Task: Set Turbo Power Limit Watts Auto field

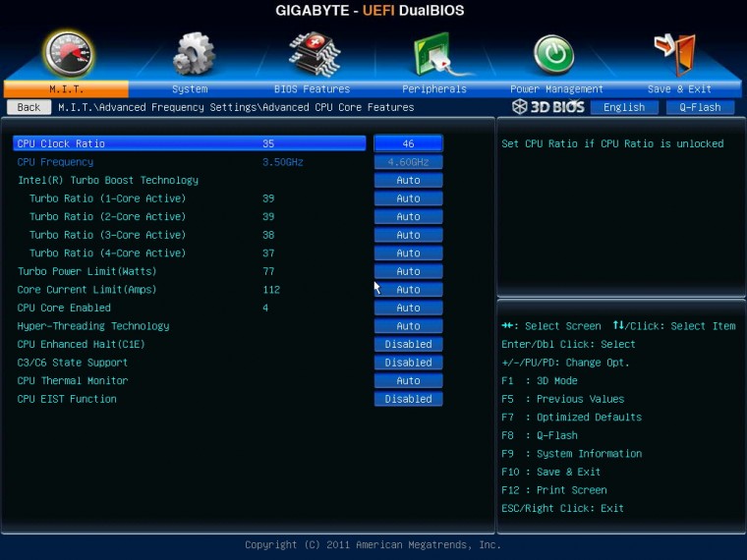Action: pos(408,271)
